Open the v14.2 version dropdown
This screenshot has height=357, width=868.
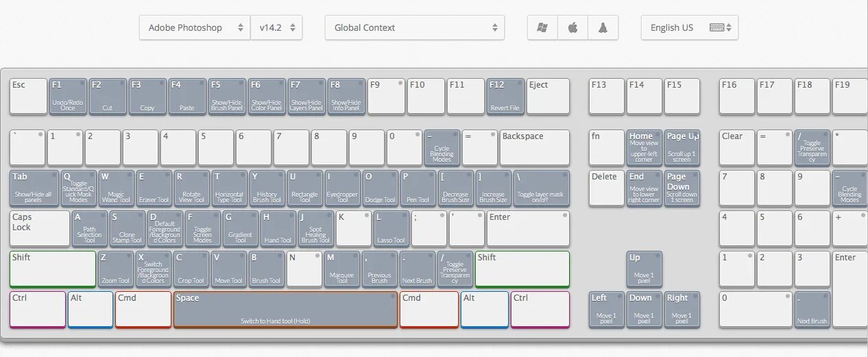276,28
